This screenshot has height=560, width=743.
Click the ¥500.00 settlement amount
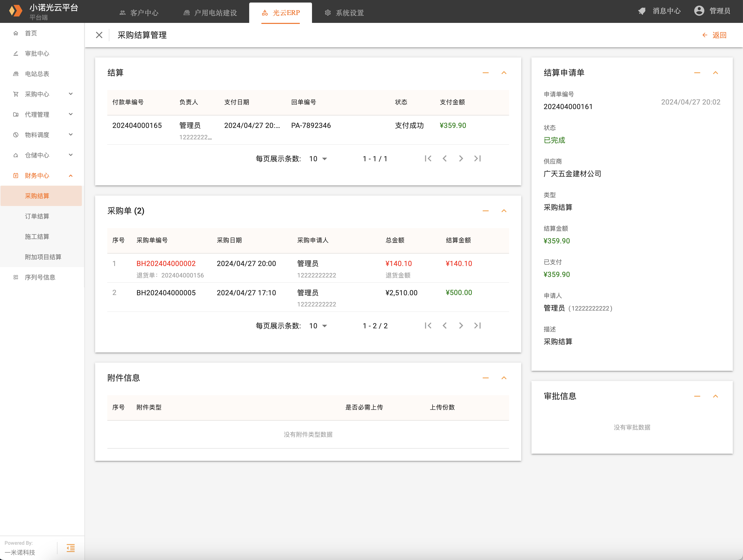click(459, 293)
